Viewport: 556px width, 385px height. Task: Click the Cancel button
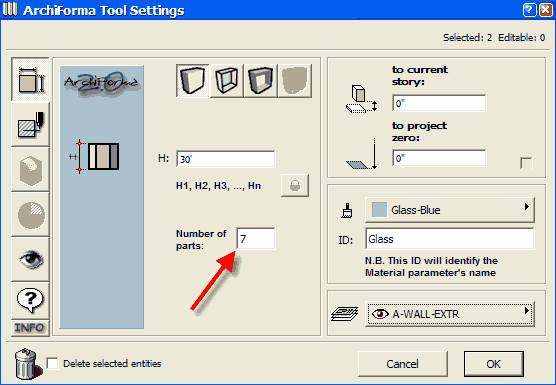402,364
